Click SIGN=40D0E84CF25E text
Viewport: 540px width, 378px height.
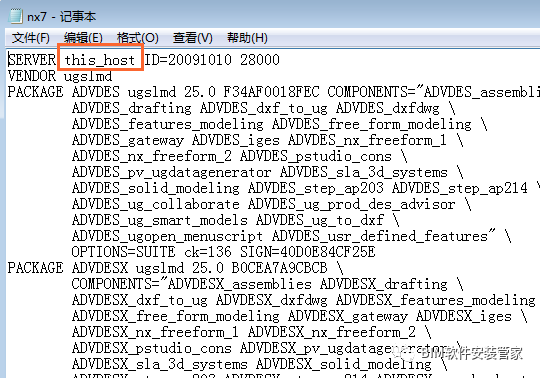308,252
